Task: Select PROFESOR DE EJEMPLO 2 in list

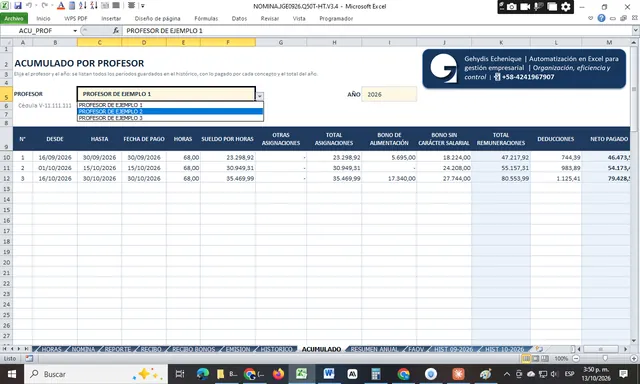Action: click(170, 111)
